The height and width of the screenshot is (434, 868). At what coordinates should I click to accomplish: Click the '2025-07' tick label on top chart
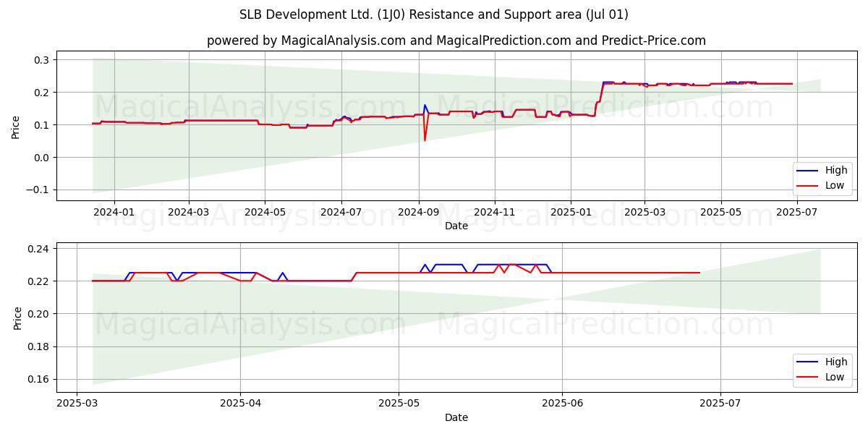797,212
